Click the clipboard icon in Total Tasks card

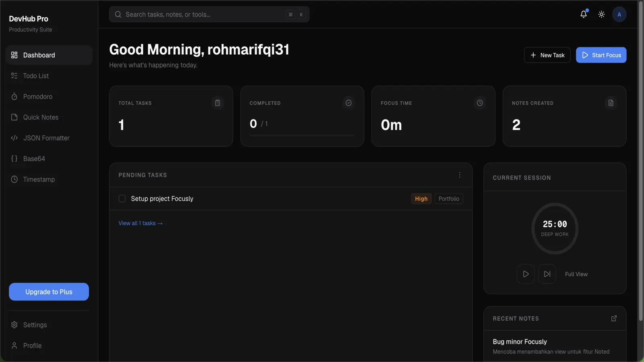point(217,103)
